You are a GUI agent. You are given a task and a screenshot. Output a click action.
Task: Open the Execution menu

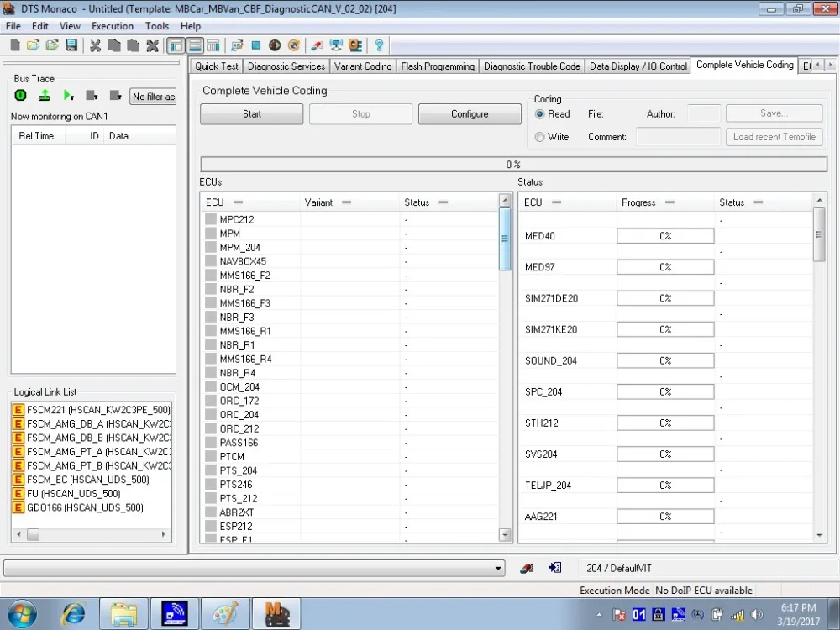tap(112, 26)
